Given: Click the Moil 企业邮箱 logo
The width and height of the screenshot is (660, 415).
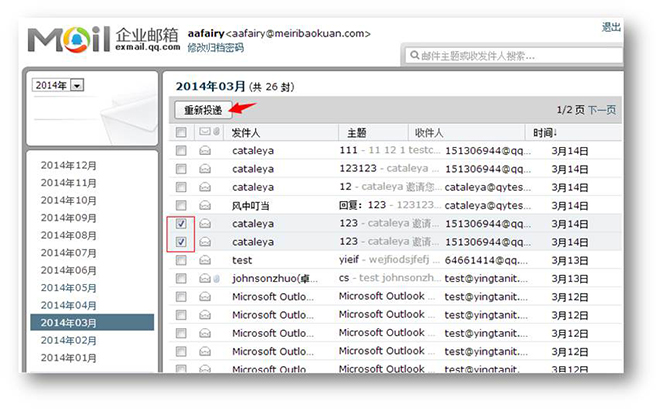Looking at the screenshot, I should click(x=102, y=39).
